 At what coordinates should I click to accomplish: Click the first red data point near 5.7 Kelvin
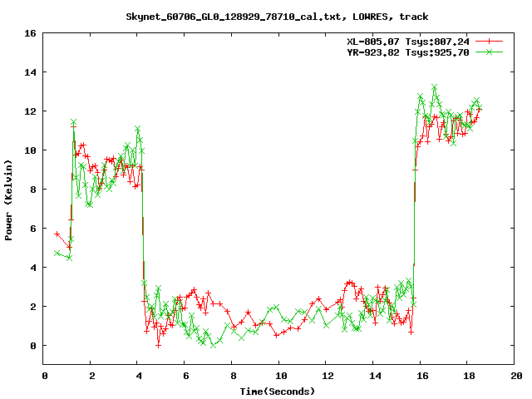click(57, 234)
